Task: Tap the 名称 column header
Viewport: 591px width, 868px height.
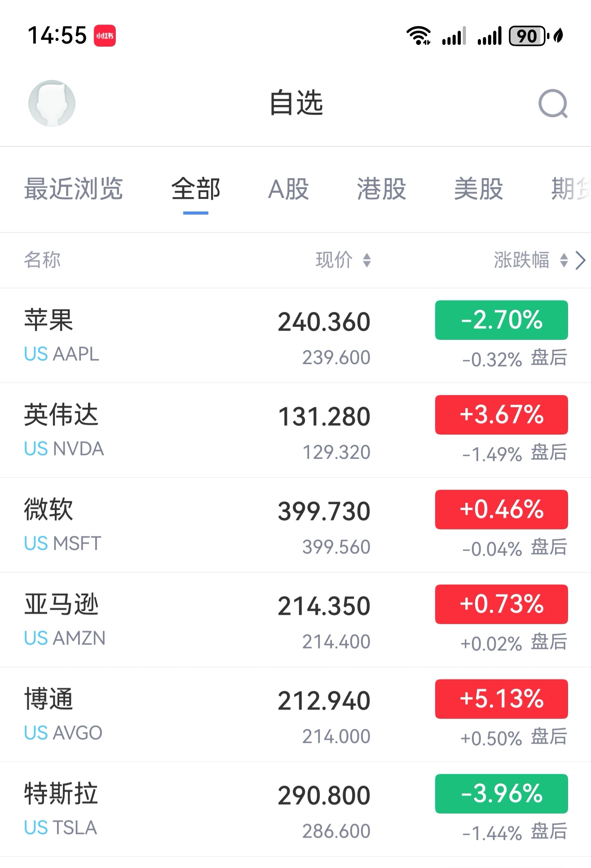Action: tap(42, 260)
